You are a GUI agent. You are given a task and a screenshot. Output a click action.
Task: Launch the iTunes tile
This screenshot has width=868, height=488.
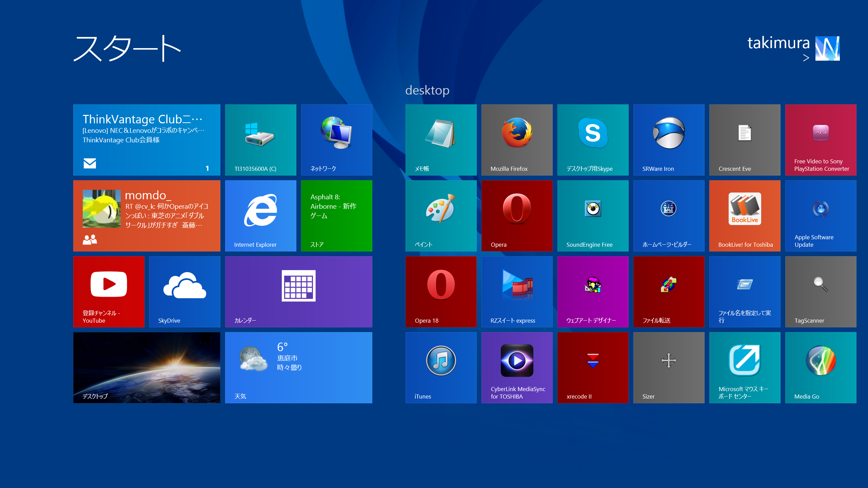pos(441,367)
